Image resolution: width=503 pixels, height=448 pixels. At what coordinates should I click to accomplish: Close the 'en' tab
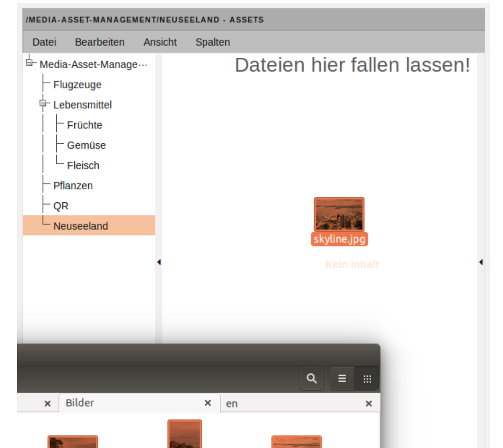369,403
